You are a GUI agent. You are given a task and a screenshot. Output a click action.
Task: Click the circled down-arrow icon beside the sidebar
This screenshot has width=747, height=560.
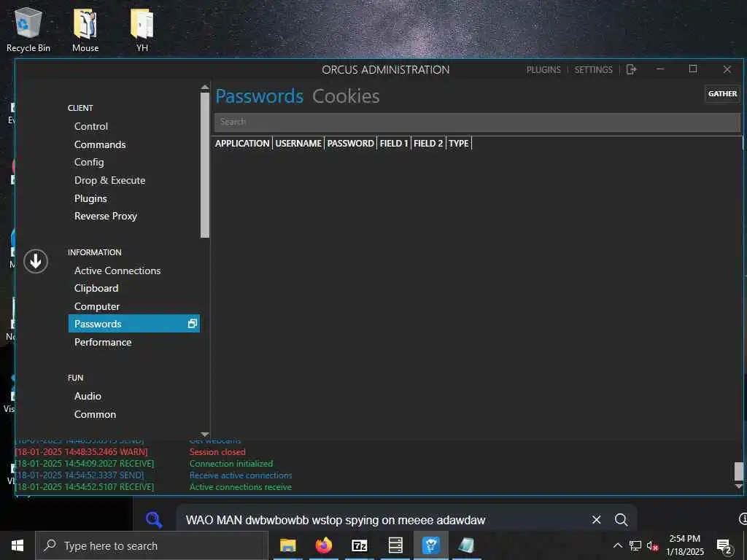click(36, 261)
